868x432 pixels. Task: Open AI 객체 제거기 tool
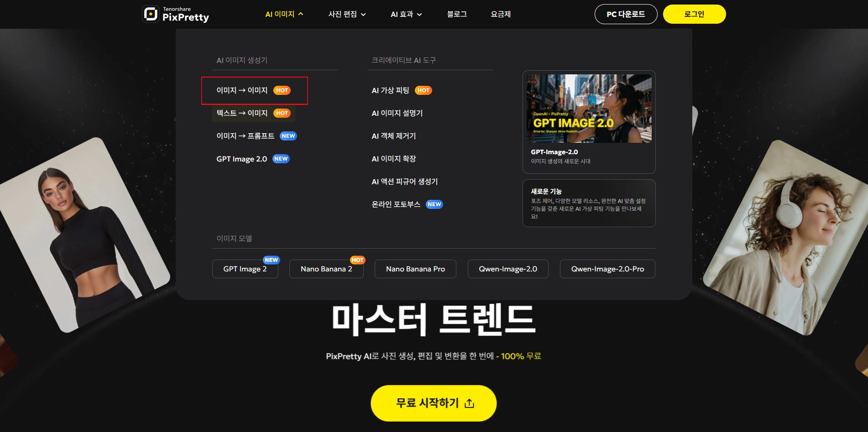393,136
